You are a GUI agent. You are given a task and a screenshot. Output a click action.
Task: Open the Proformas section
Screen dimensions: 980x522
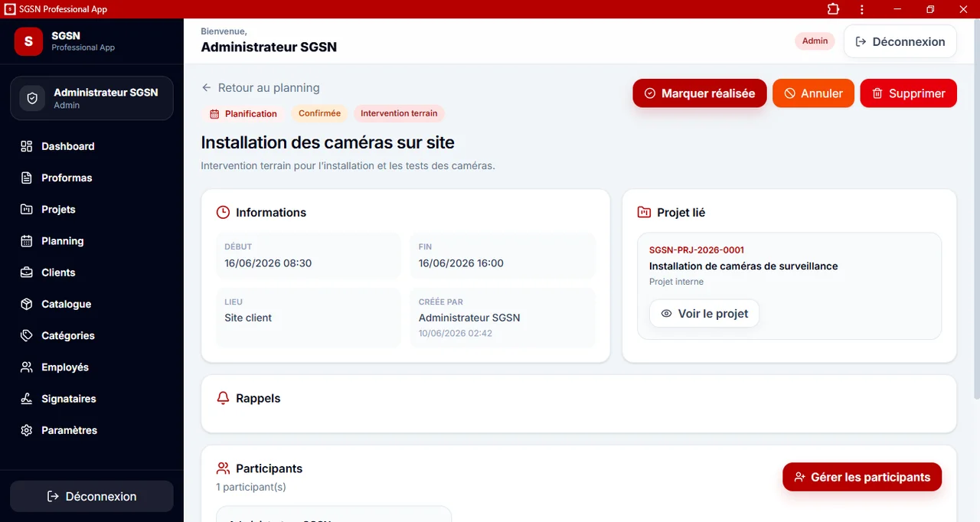[92, 178]
